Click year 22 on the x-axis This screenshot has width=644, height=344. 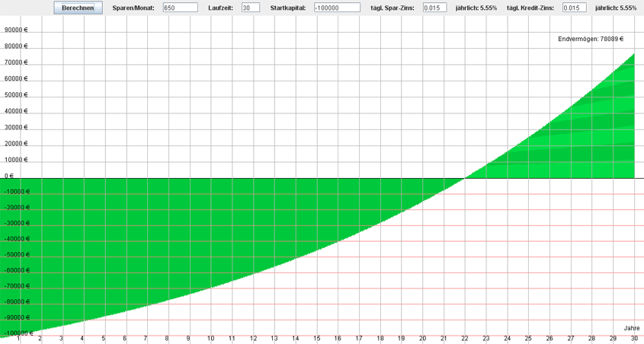pos(464,339)
